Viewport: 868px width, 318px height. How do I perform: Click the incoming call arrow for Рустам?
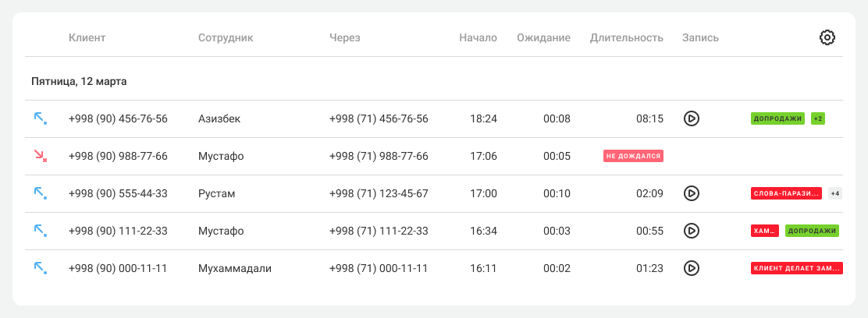tap(40, 193)
